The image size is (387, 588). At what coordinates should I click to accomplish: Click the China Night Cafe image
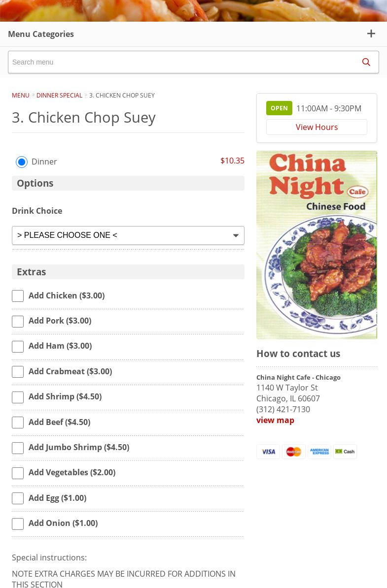pos(317,245)
